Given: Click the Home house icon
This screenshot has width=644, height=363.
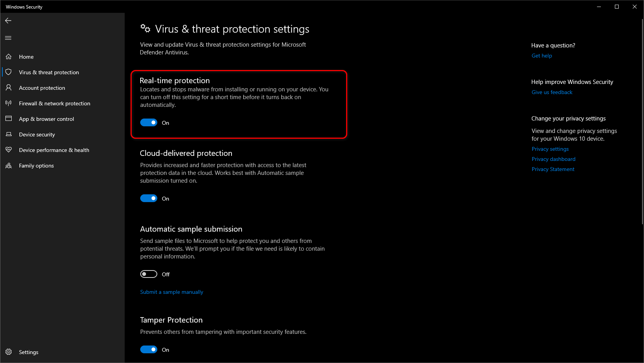Looking at the screenshot, I should 9,57.
